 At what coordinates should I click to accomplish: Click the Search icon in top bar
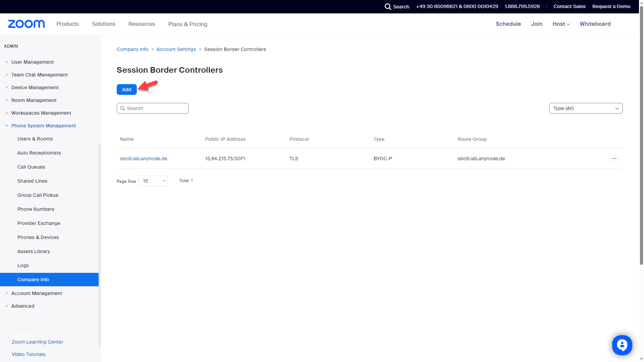pyautogui.click(x=388, y=7)
